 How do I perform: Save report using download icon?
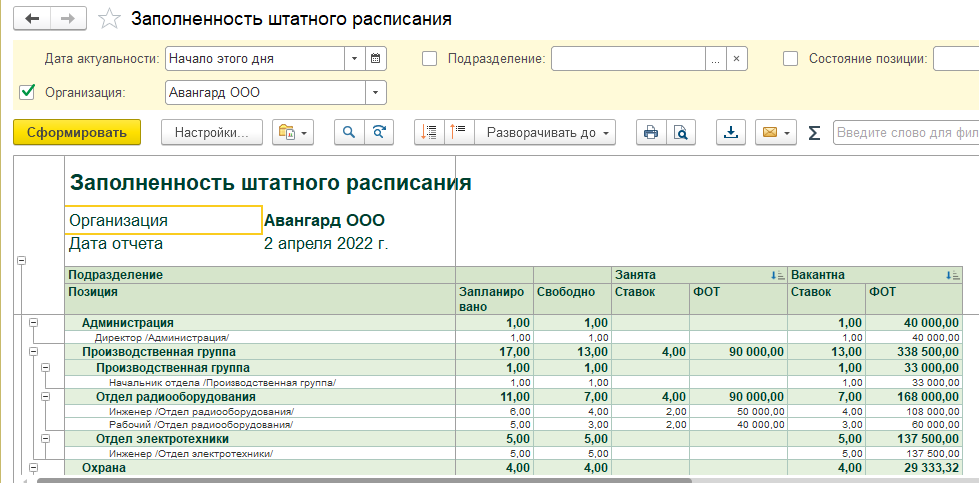pos(731,132)
